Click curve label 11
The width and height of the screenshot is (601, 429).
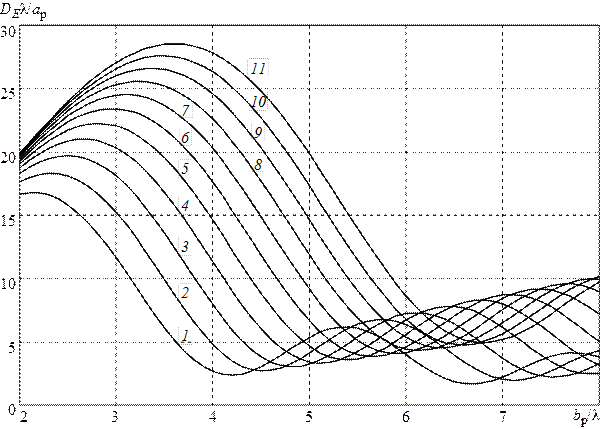258,68
